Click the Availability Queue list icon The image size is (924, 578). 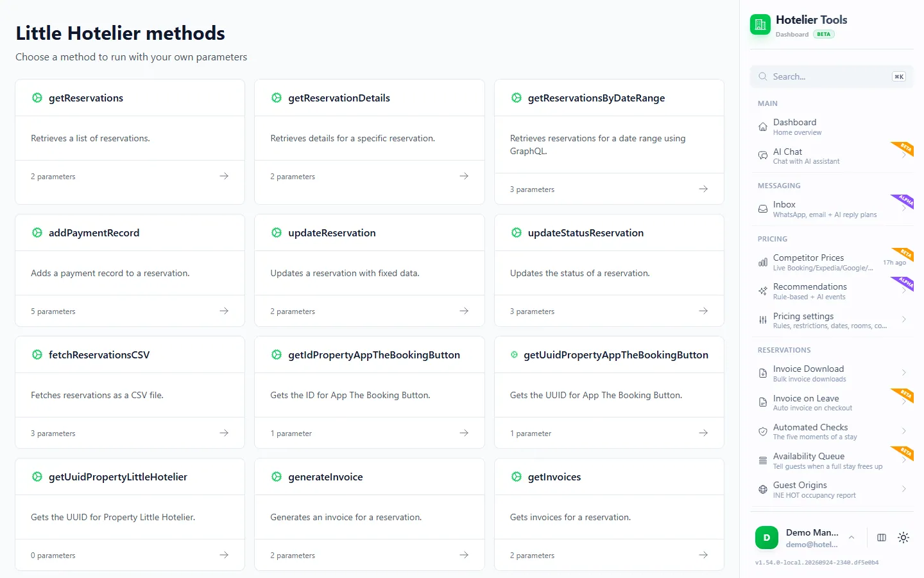pos(763,460)
